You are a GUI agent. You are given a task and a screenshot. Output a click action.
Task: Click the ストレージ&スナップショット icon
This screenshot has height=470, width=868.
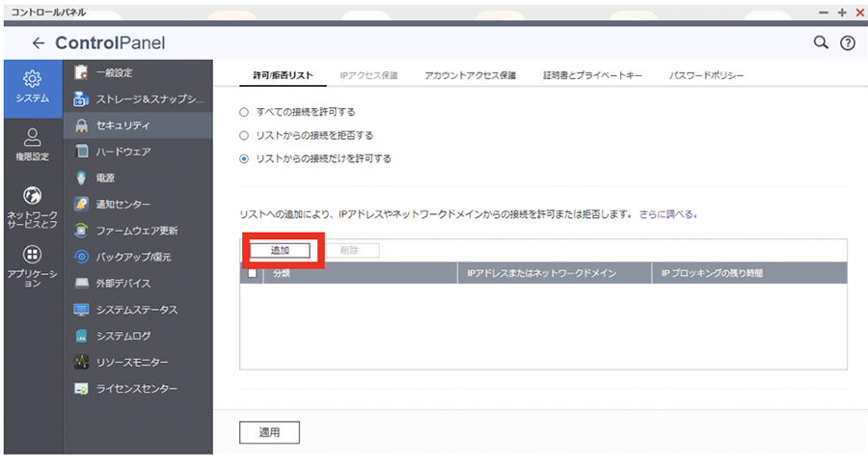(x=81, y=99)
